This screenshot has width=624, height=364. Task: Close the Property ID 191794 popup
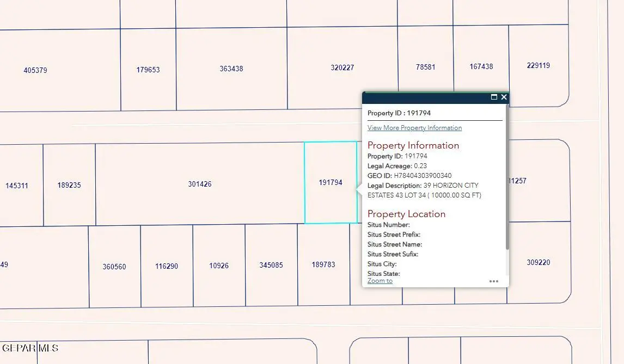[x=504, y=97]
